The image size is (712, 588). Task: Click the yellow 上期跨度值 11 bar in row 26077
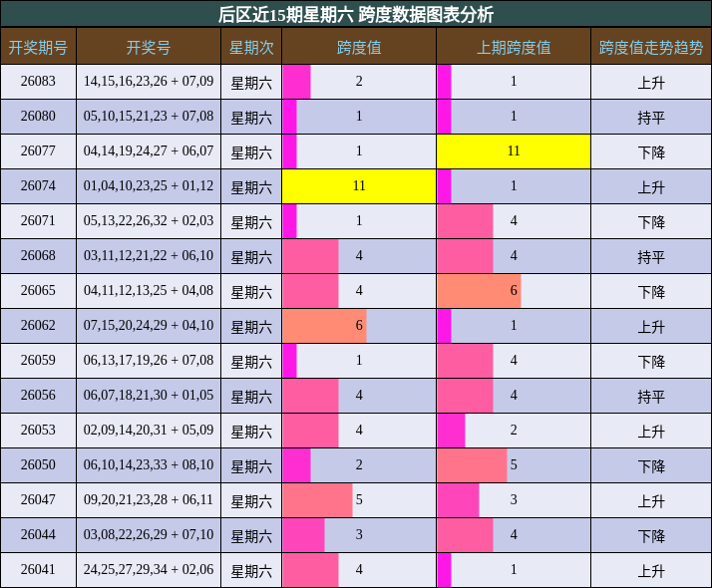[514, 151]
